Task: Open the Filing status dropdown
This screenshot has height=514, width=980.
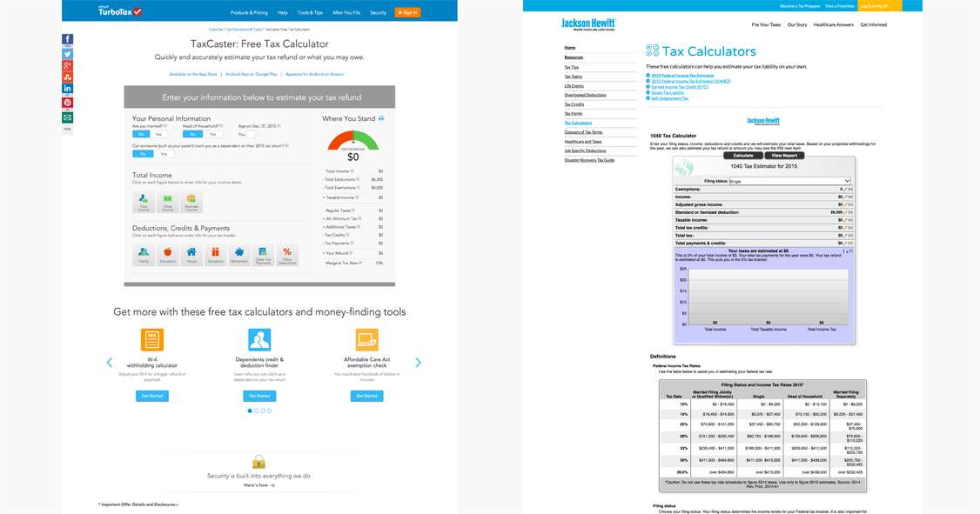Action: click(789, 181)
